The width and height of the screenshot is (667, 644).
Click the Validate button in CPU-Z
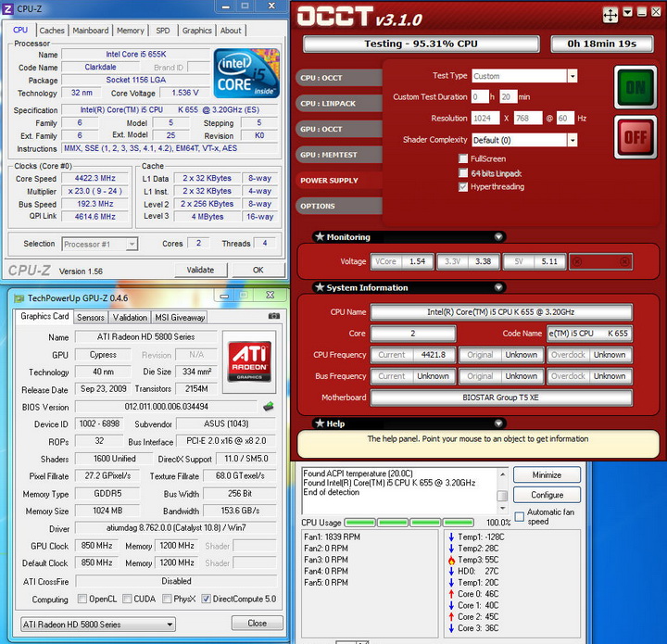(x=200, y=270)
